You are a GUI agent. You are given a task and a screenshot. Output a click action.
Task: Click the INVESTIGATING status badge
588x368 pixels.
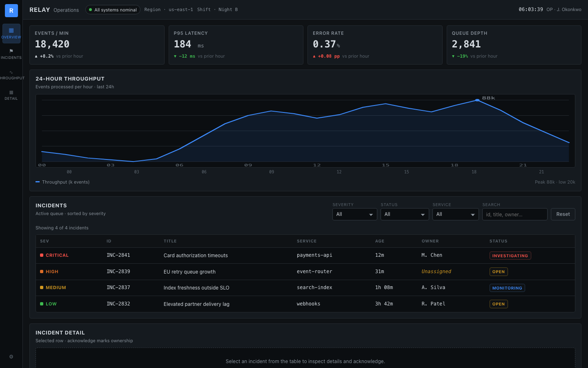pyautogui.click(x=510, y=256)
